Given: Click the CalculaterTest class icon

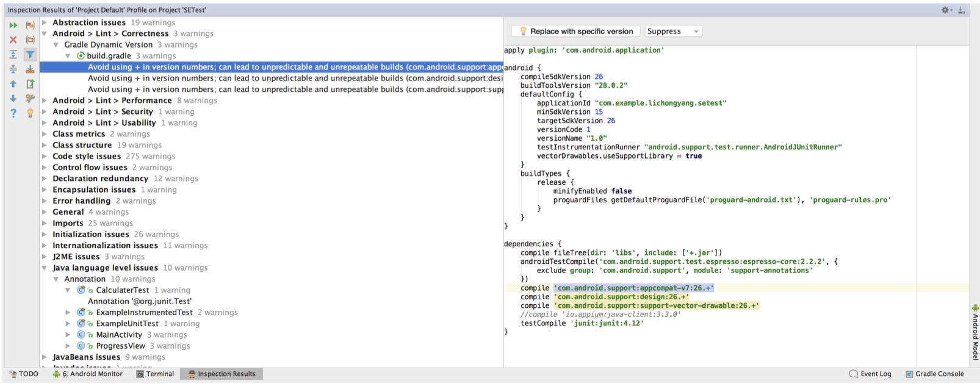Looking at the screenshot, I should tap(81, 290).
